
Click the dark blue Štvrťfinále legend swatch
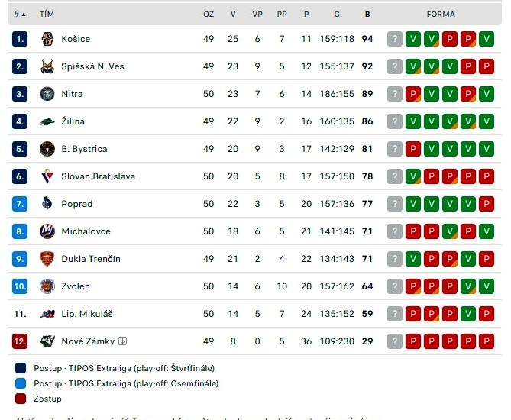pyautogui.click(x=21, y=368)
